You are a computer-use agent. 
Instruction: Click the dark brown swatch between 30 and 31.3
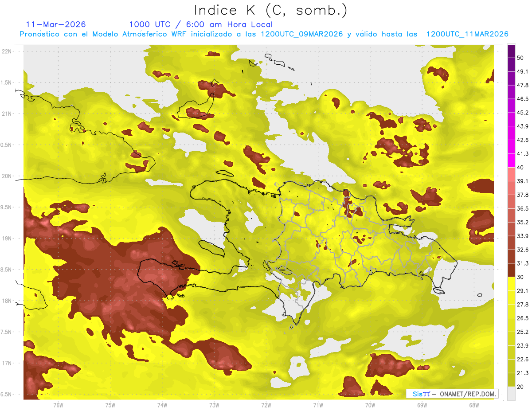[512, 270]
